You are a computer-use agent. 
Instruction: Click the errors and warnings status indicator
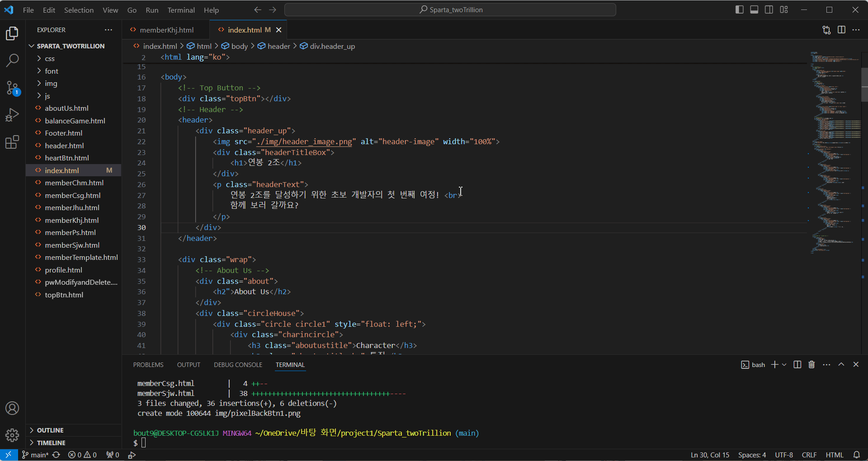pyautogui.click(x=82, y=455)
